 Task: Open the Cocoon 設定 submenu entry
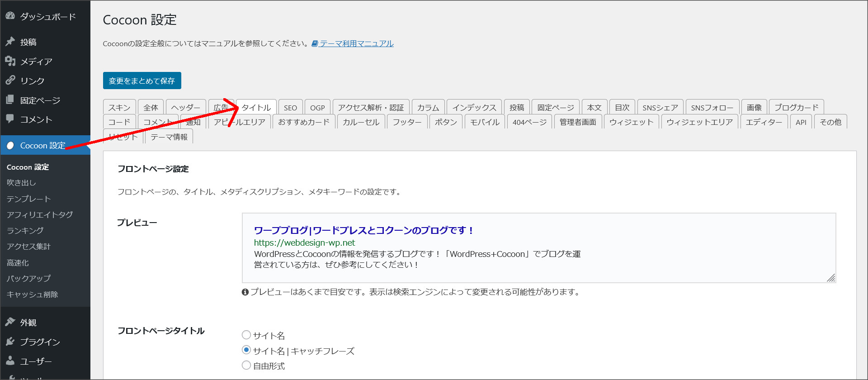click(x=28, y=167)
